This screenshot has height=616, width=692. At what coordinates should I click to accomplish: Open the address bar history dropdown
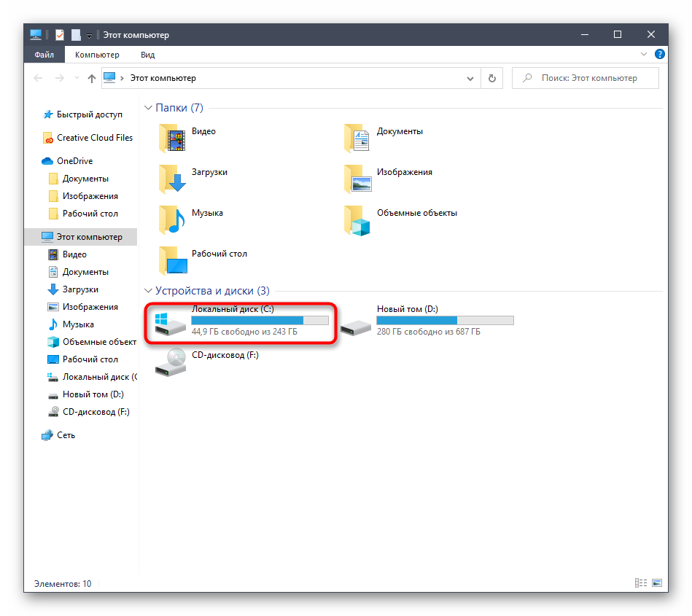pyautogui.click(x=470, y=78)
